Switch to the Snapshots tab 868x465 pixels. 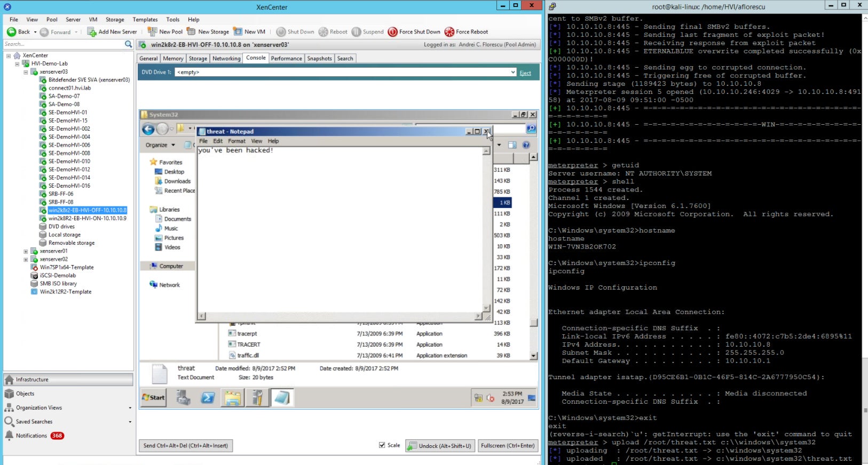tap(319, 59)
